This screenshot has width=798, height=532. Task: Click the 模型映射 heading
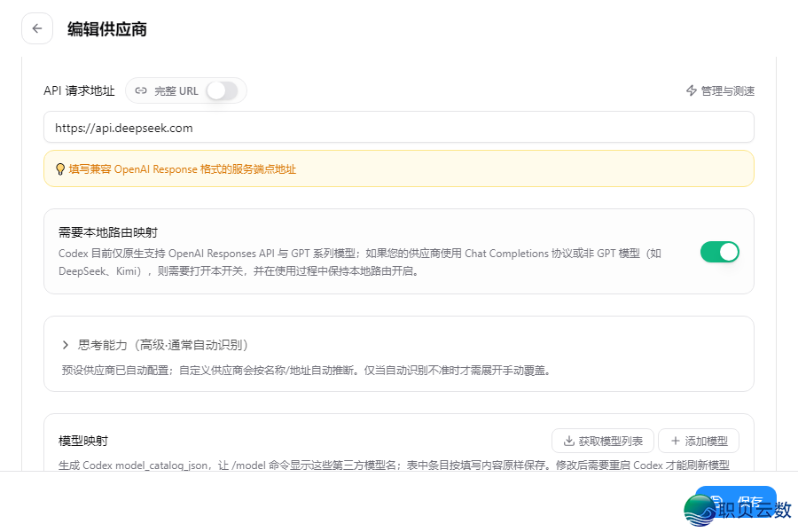[83, 441]
